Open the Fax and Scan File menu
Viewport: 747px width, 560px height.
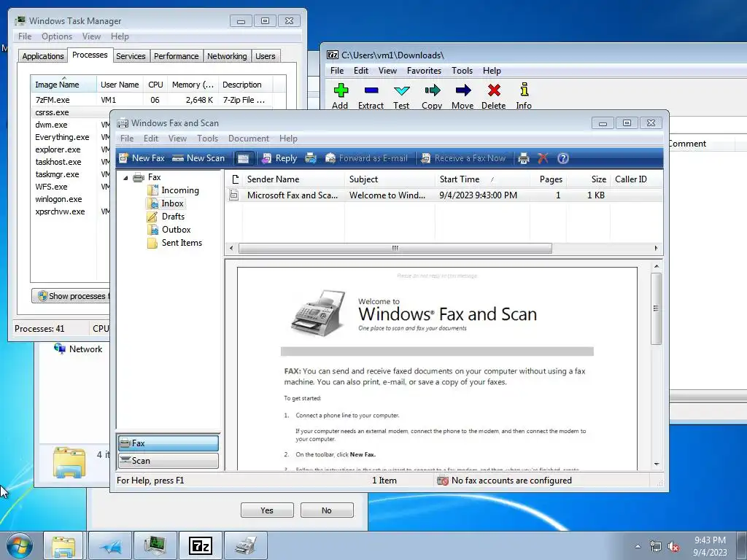click(127, 139)
